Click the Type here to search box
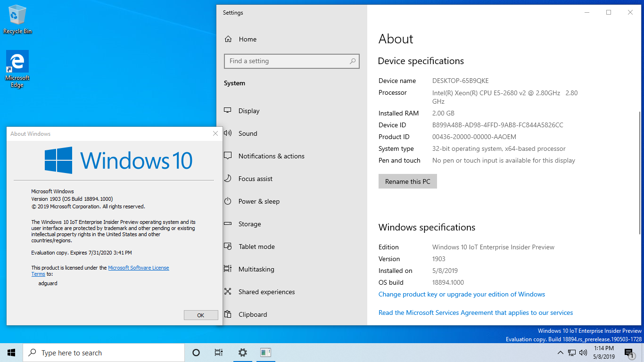Viewport: 644px width, 362px height. [x=104, y=353]
